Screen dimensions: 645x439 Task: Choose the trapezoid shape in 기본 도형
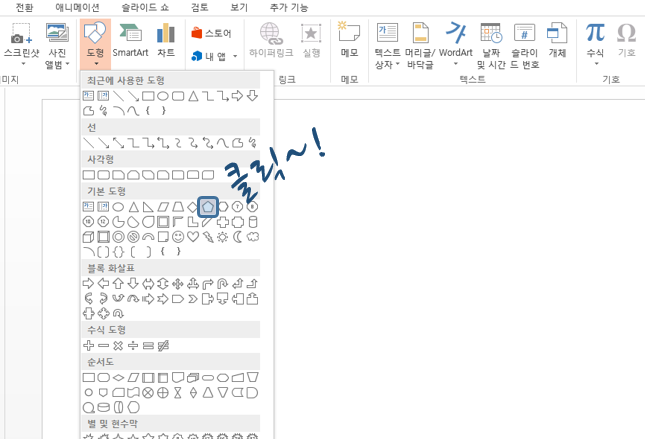[x=178, y=207]
